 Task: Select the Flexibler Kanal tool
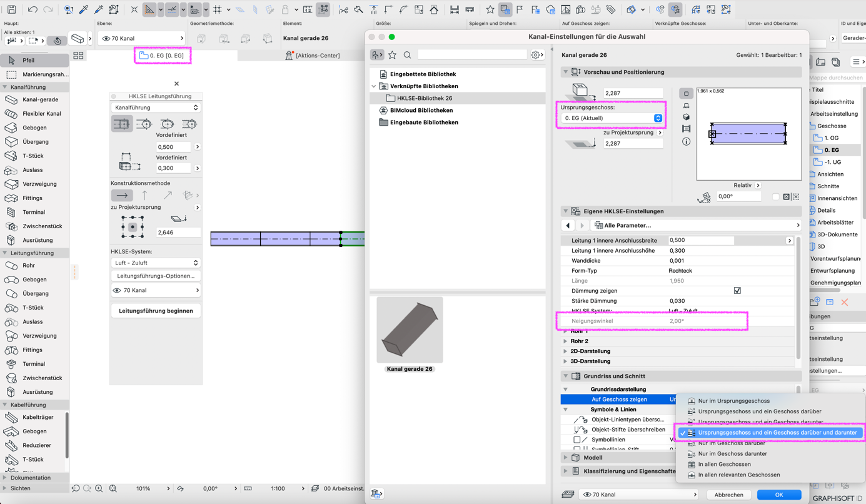34,114
